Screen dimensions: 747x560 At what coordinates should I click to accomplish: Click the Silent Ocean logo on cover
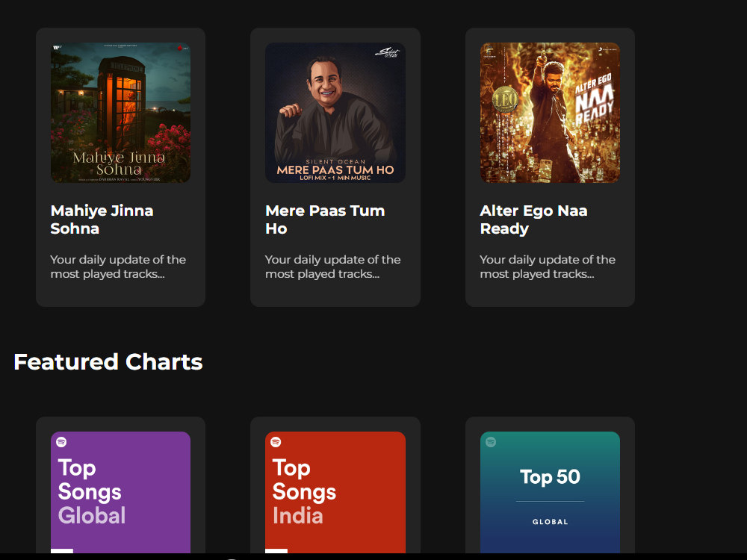coord(387,52)
